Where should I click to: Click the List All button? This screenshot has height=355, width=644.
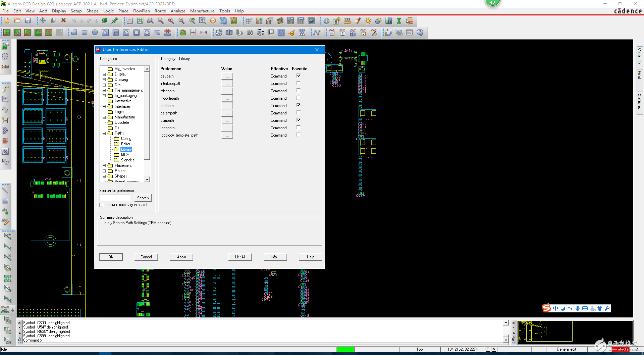tap(240, 257)
